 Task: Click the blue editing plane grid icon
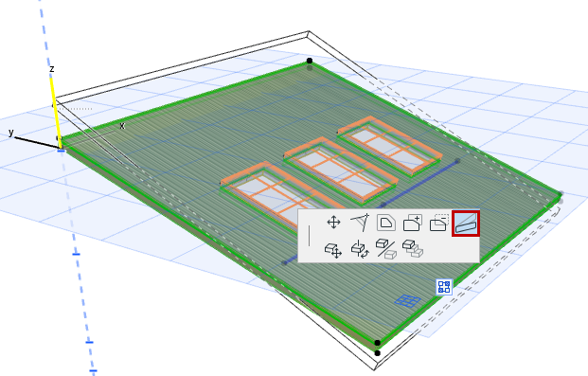coord(408,301)
